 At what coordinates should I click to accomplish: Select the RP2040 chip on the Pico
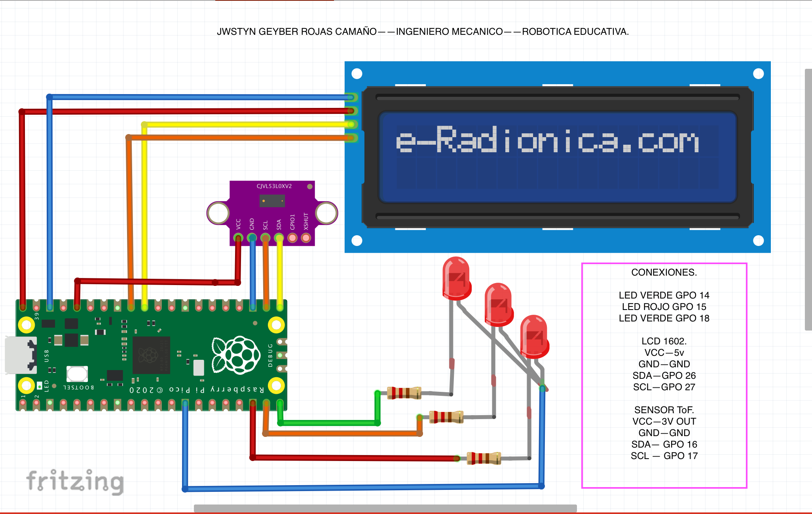[x=151, y=355]
